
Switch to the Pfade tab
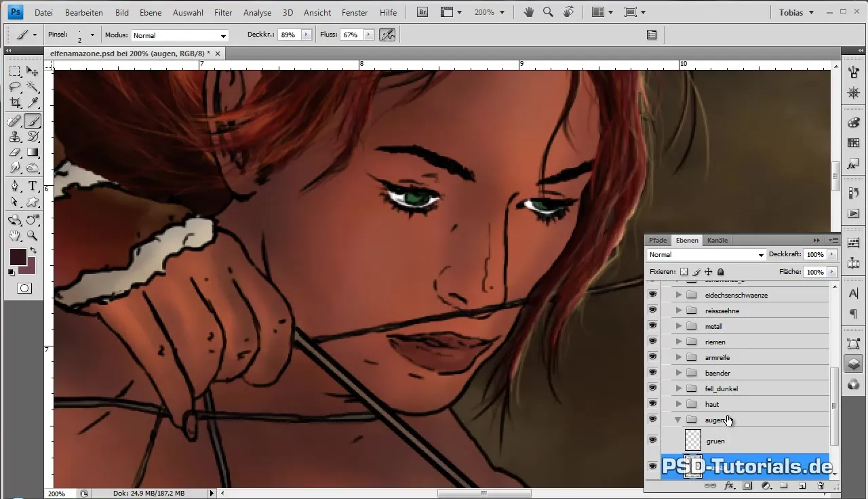click(658, 240)
